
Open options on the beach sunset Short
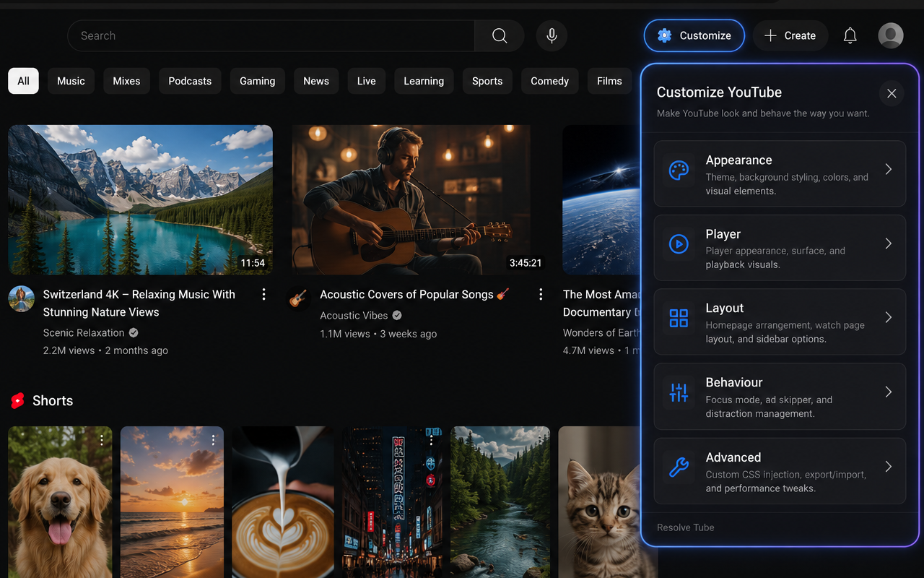click(x=213, y=440)
